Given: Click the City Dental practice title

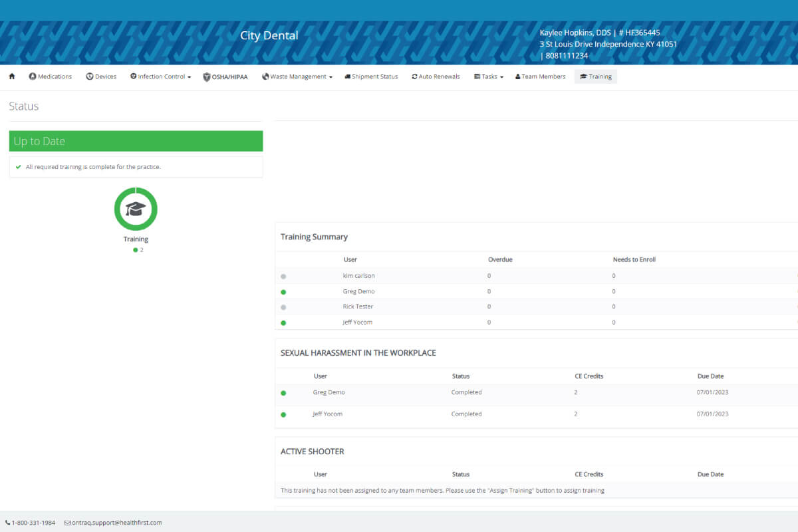Looking at the screenshot, I should pyautogui.click(x=269, y=36).
